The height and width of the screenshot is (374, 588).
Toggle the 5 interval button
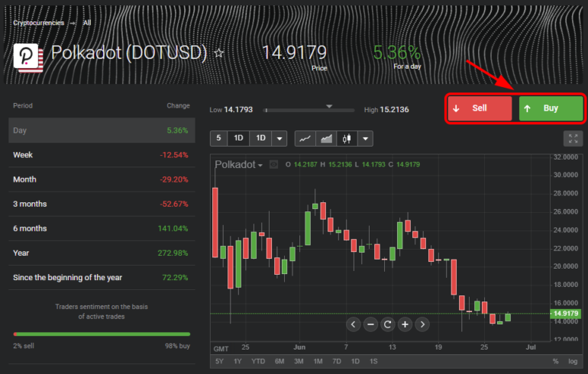point(218,139)
